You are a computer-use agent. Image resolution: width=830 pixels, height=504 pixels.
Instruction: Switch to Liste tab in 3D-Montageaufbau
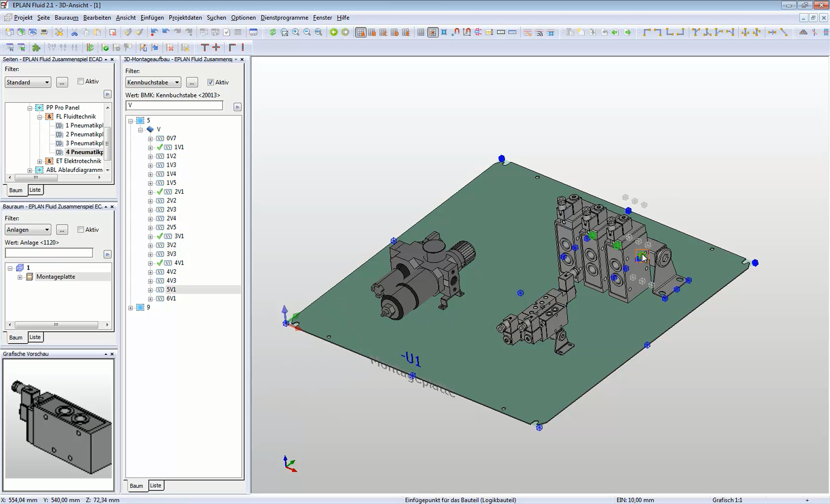[155, 485]
